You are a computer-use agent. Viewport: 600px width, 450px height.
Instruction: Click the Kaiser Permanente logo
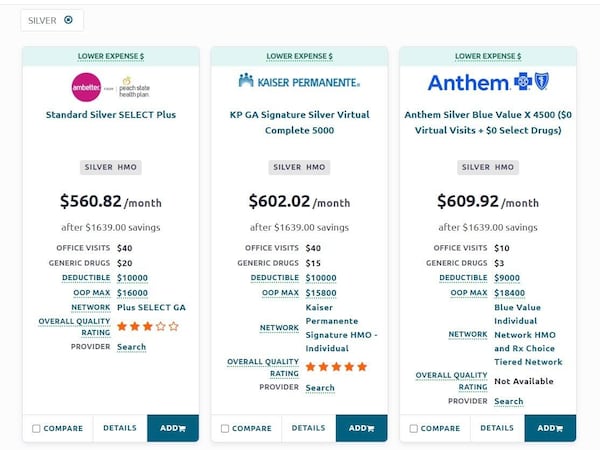(299, 81)
